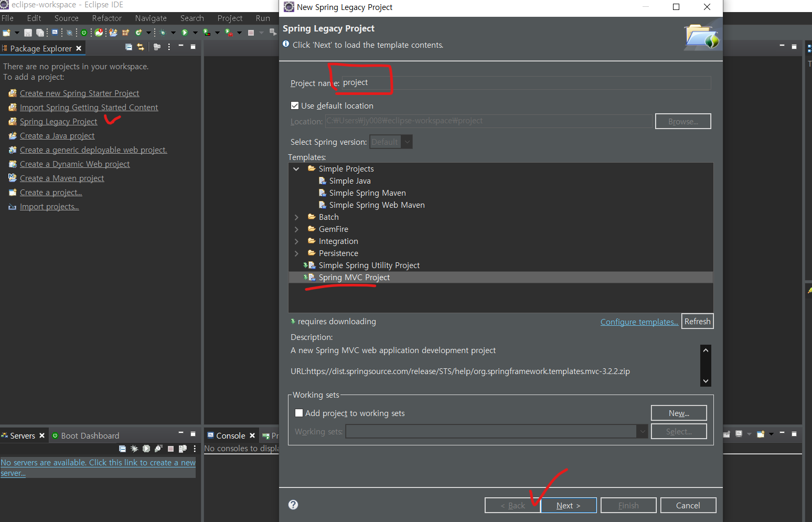Click the green Run icon in main toolbar
The width and height of the screenshot is (812, 522).
pos(185,33)
